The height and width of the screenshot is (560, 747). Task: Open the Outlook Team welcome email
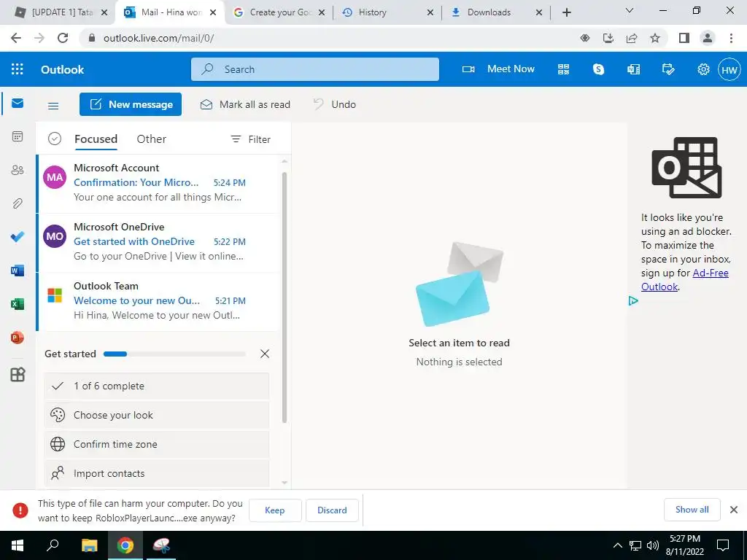point(159,301)
